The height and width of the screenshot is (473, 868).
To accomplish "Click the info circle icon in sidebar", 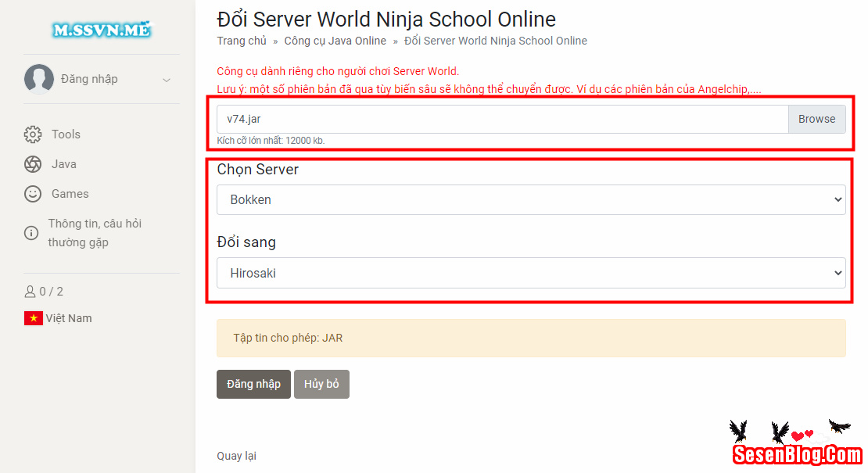I will (31, 233).
